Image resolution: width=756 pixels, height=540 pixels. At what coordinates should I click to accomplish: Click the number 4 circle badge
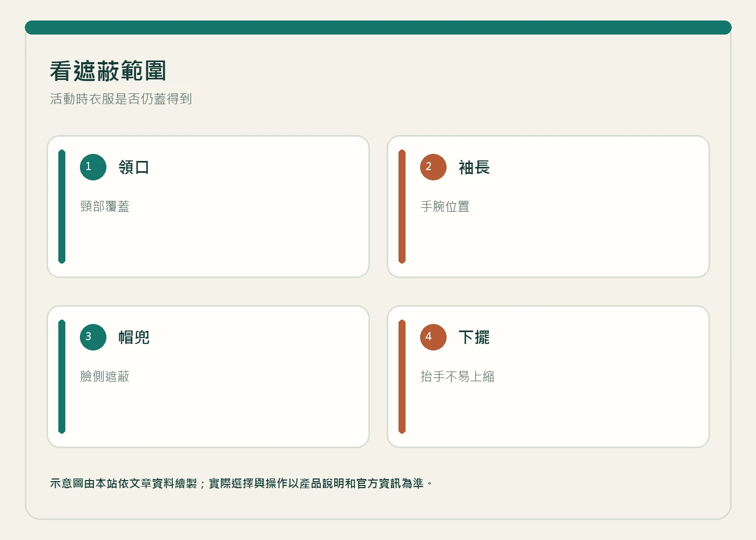click(x=433, y=337)
